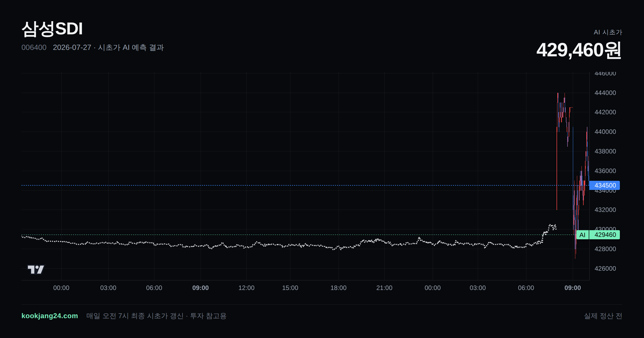Click the 434500 current price label

tap(605, 185)
